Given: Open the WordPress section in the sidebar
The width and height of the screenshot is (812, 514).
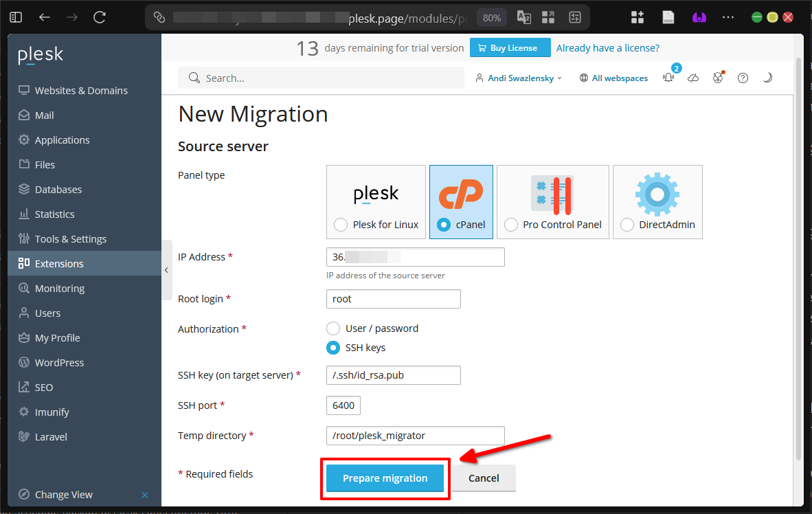Looking at the screenshot, I should [x=59, y=362].
